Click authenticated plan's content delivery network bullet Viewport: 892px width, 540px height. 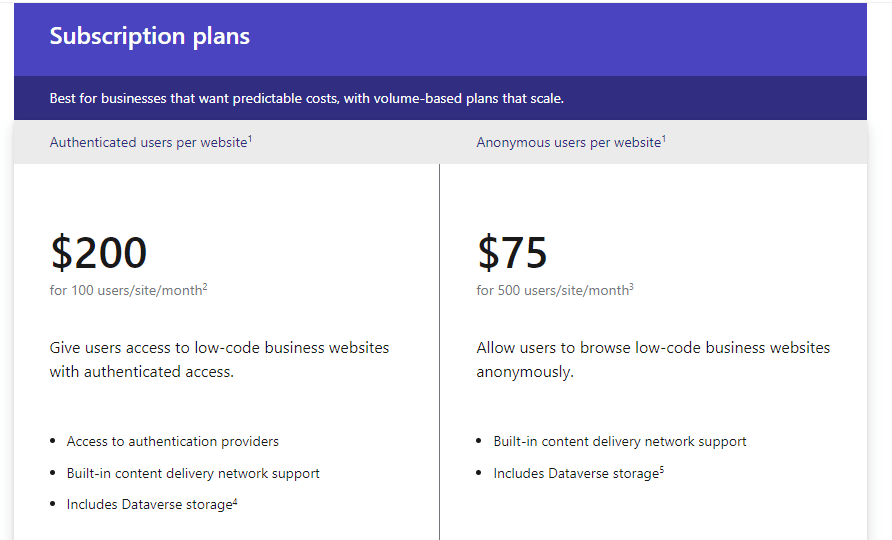(193, 473)
